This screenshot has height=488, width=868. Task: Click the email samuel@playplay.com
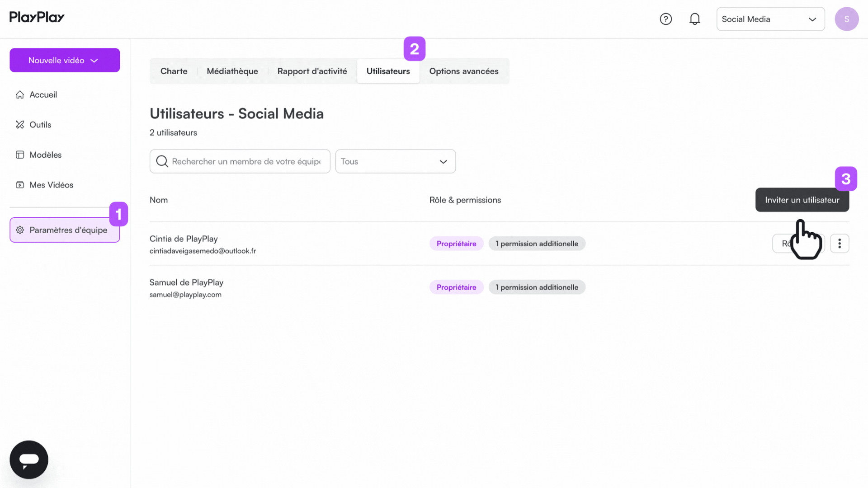point(185,295)
